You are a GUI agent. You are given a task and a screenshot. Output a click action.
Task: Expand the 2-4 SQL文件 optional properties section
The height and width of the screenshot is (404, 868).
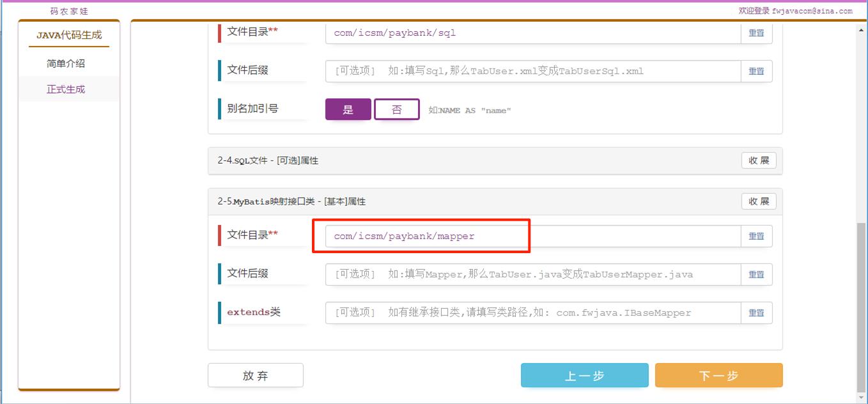pos(759,160)
